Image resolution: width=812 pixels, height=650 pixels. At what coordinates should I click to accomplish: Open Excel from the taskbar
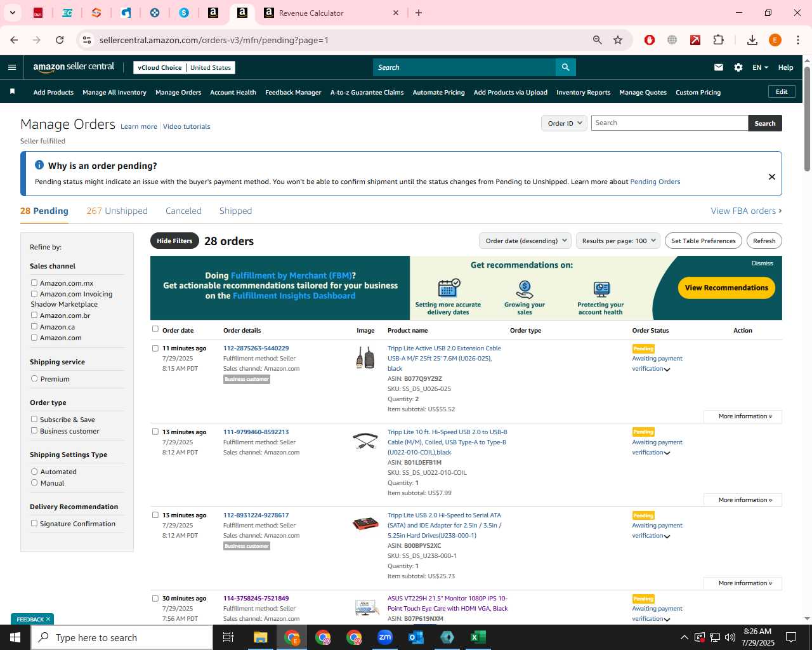[478, 637]
